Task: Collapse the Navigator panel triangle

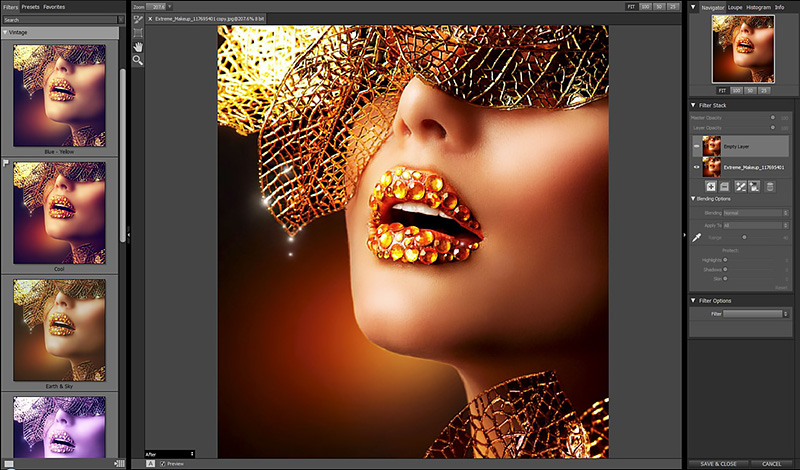Action: (693, 7)
